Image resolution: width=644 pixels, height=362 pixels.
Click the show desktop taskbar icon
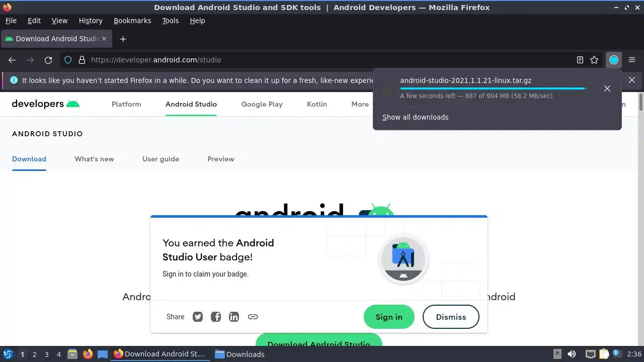click(103, 354)
